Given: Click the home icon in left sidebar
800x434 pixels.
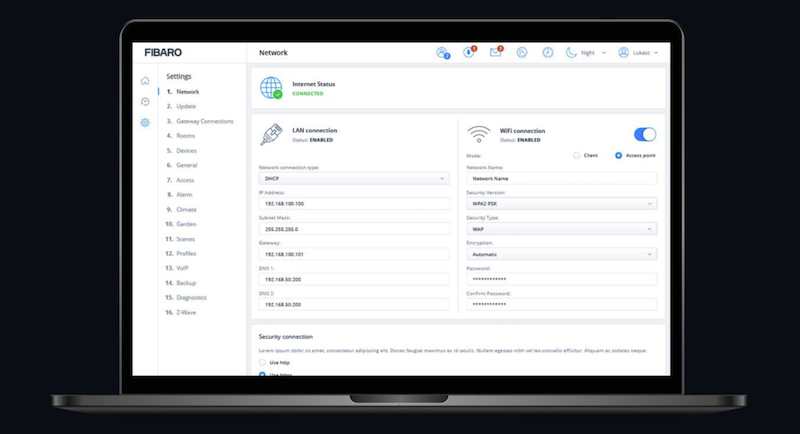Looking at the screenshot, I should tap(145, 80).
